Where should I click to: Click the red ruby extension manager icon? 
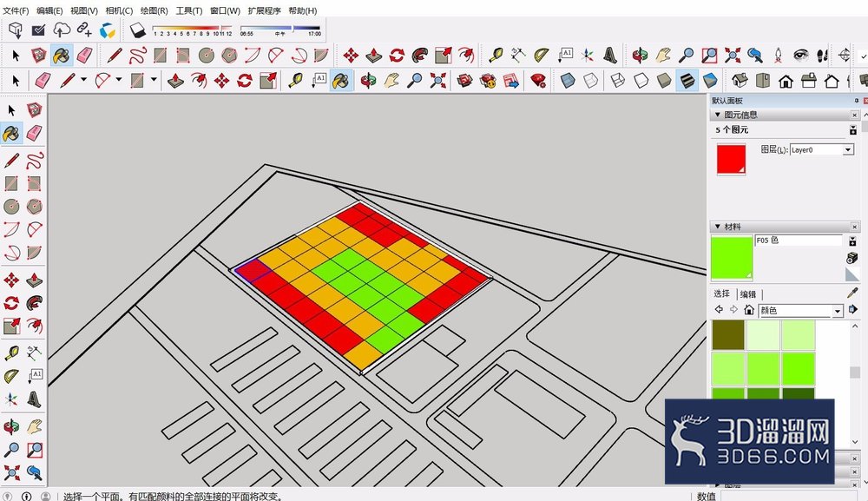[x=538, y=81]
